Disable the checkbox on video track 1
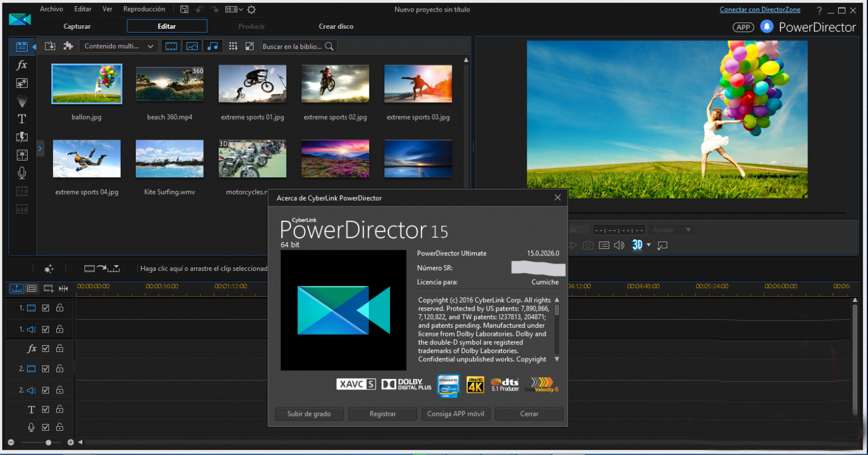This screenshot has width=868, height=455. click(45, 308)
